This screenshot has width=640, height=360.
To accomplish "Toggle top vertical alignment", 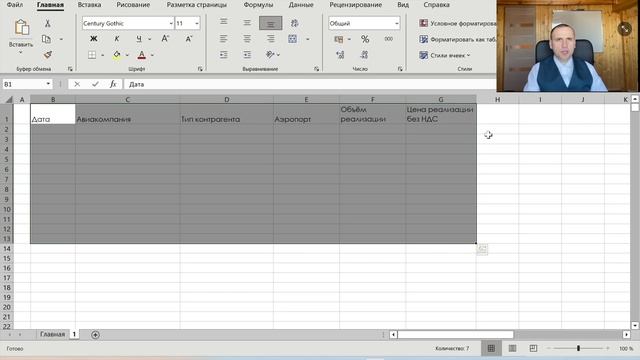I will (x=223, y=22).
